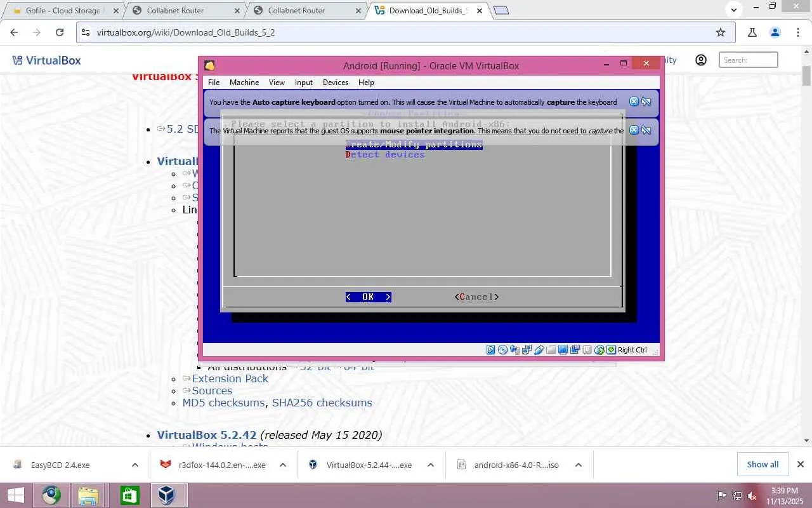
Task: Open the Devices menu in VirtualBox
Action: coord(336,83)
